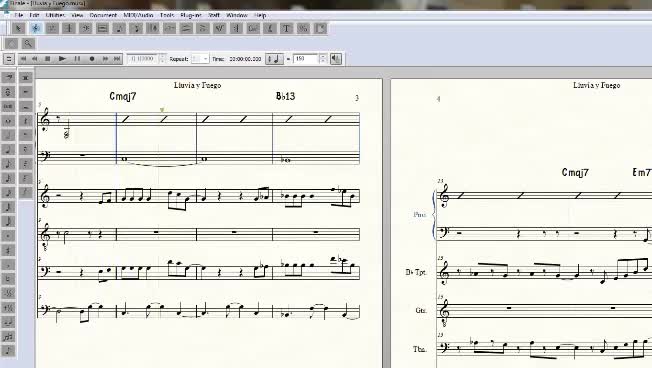
Task: Adjust the measure counter stepper
Action: [163, 59]
